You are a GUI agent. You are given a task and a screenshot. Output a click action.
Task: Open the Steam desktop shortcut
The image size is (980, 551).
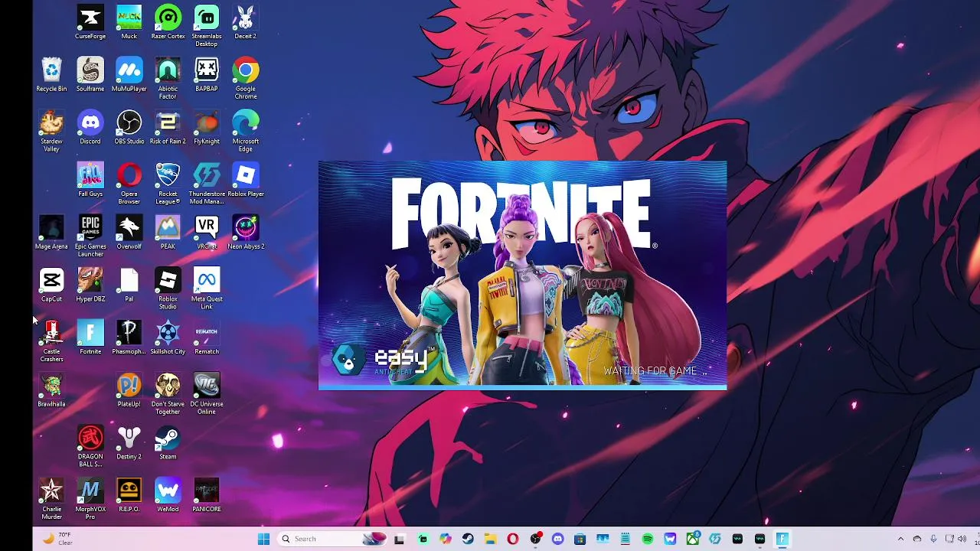point(168,442)
